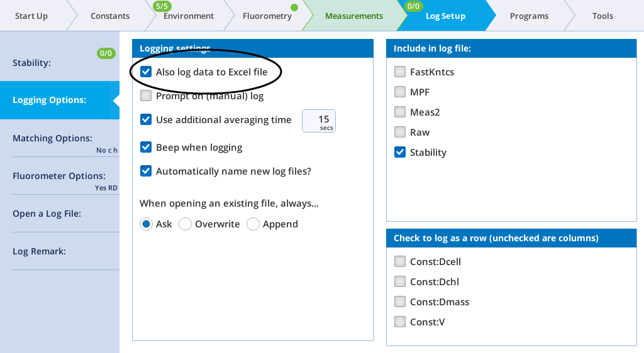
Task: Click the averaging time 15 secs field
Action: click(x=319, y=121)
